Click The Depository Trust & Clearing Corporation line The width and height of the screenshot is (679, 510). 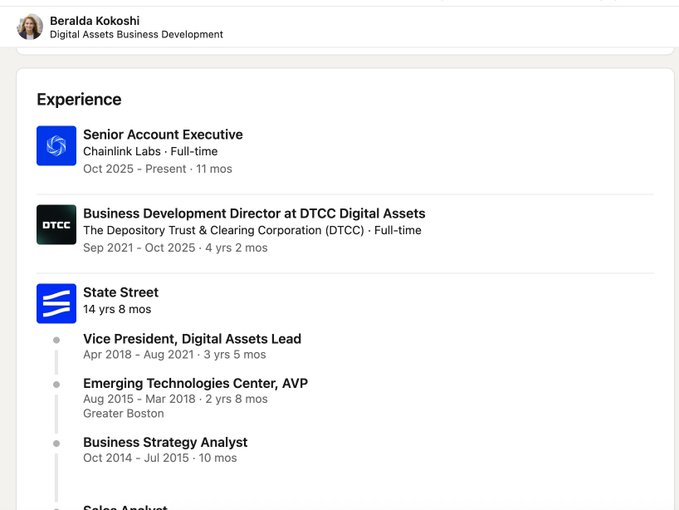click(252, 230)
